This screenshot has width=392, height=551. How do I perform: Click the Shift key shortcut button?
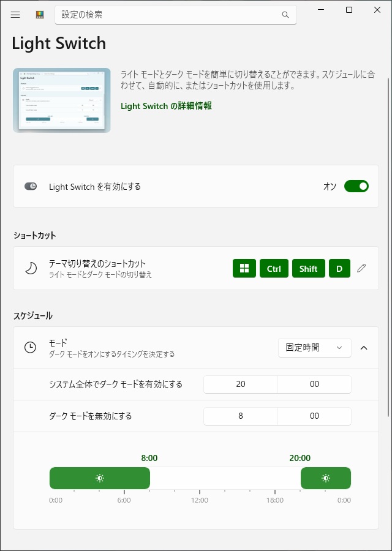click(x=308, y=268)
